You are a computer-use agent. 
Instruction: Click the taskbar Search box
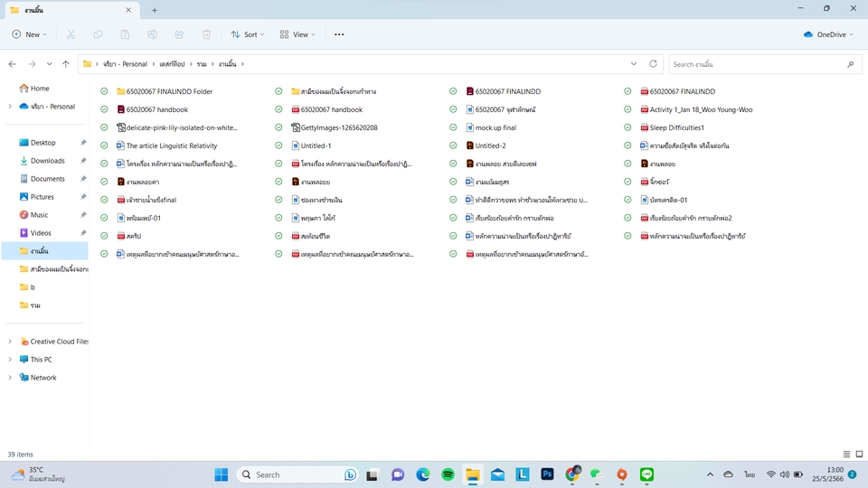point(297,474)
